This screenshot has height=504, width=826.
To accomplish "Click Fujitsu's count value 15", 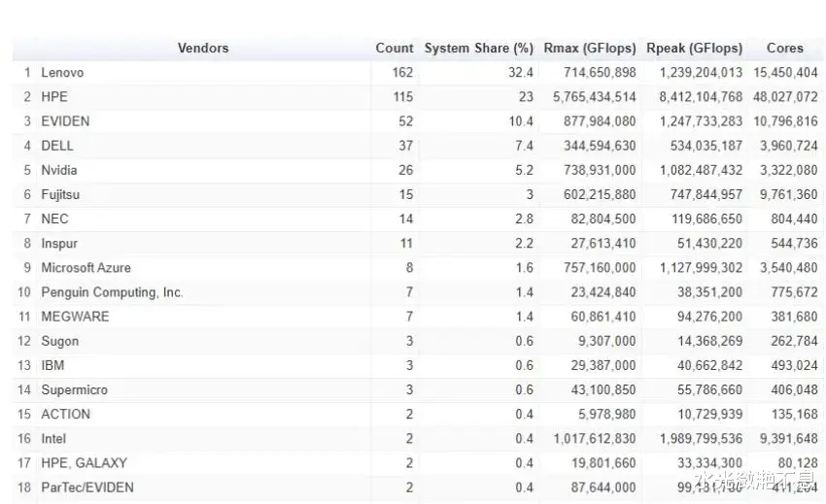I will (x=406, y=194).
